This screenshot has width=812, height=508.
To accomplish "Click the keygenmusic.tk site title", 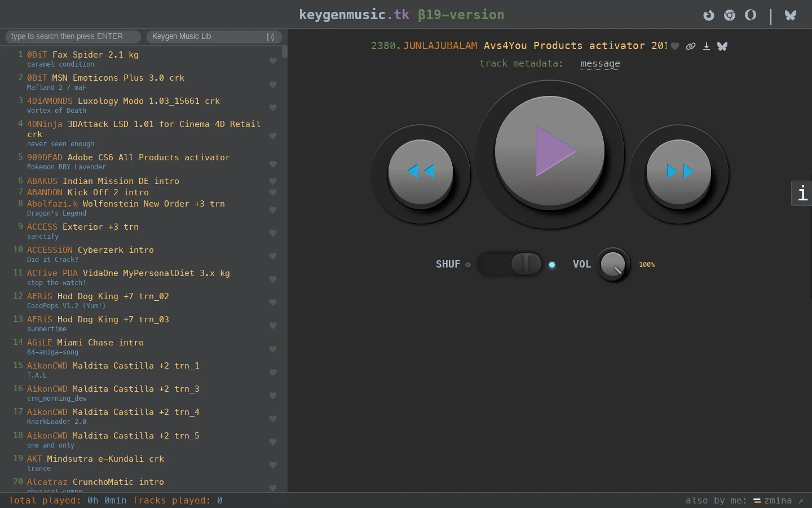I will 354,15.
